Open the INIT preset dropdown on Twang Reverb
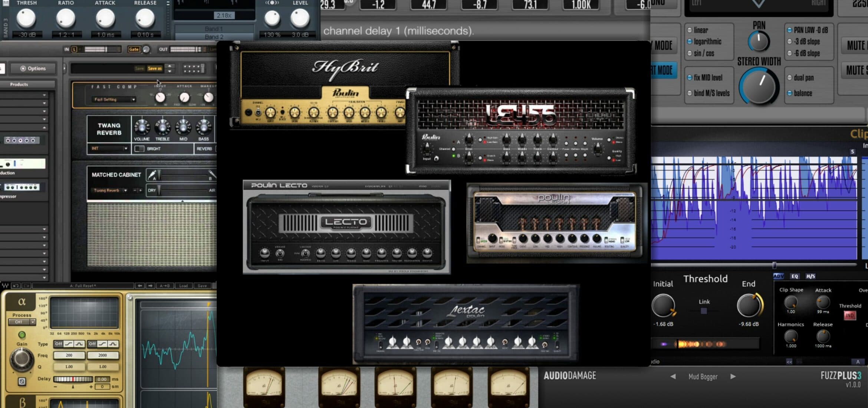 108,149
